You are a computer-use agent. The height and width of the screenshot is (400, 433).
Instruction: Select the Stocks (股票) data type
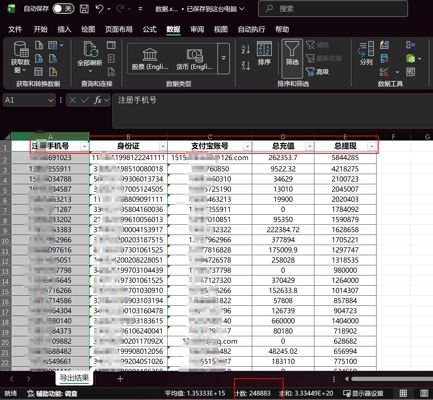point(150,59)
